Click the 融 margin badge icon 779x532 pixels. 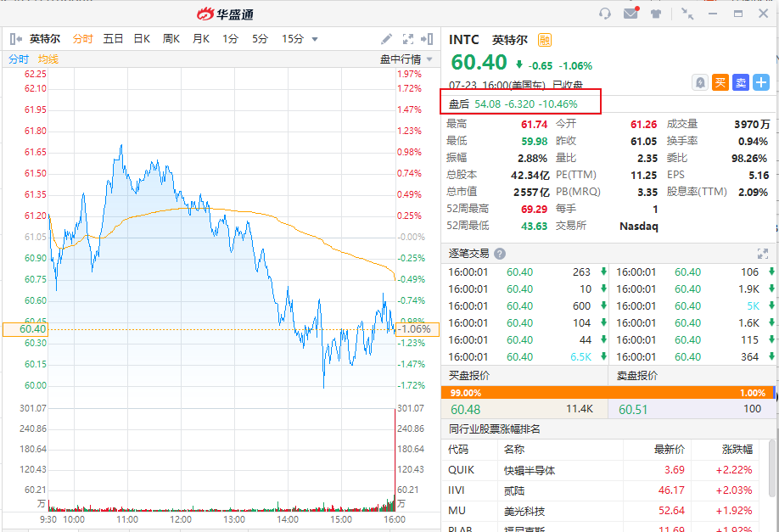(545, 40)
